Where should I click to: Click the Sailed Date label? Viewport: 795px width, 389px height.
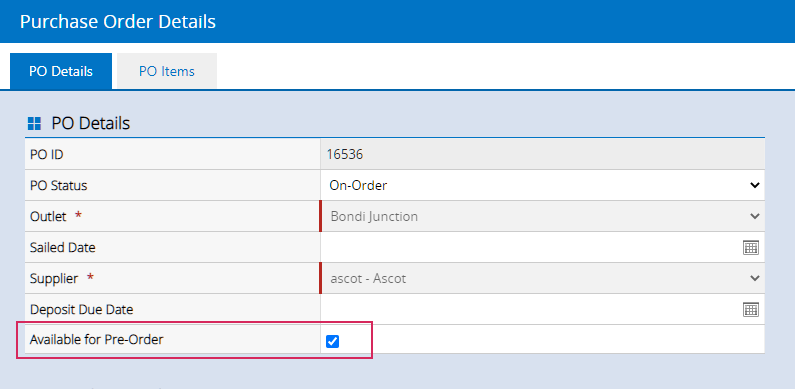point(63,247)
